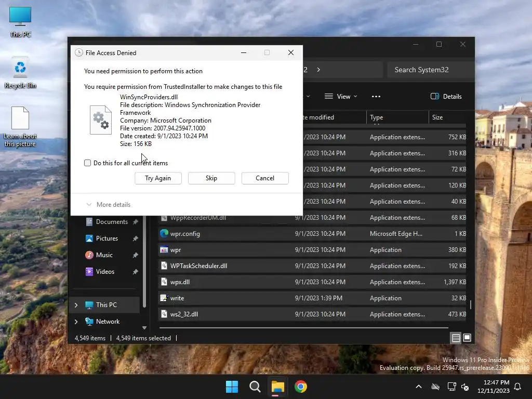Select the wpr.config Edge file icon
532x399 pixels.
pos(164,233)
